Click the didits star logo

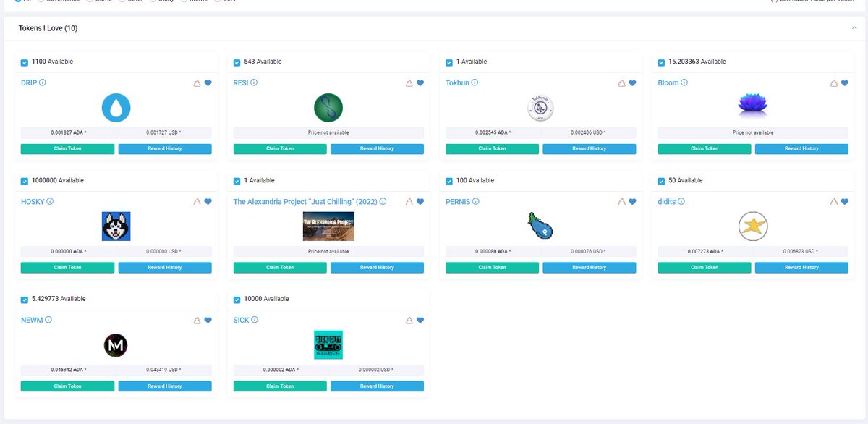753,226
